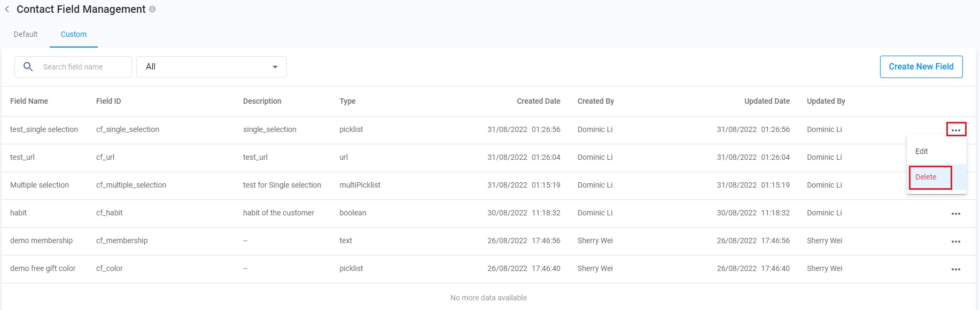This screenshot has width=980, height=310.
Task: Click the Create New Field button
Action: click(x=921, y=67)
